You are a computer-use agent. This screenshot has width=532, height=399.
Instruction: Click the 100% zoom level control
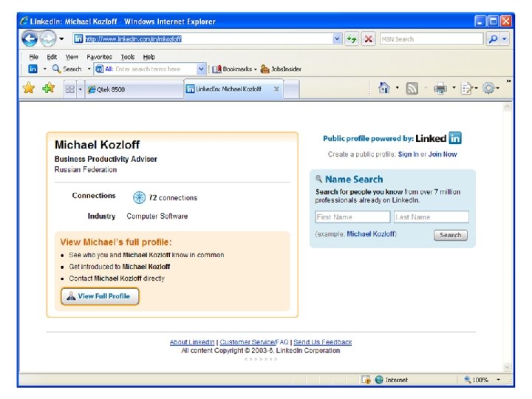(477, 380)
